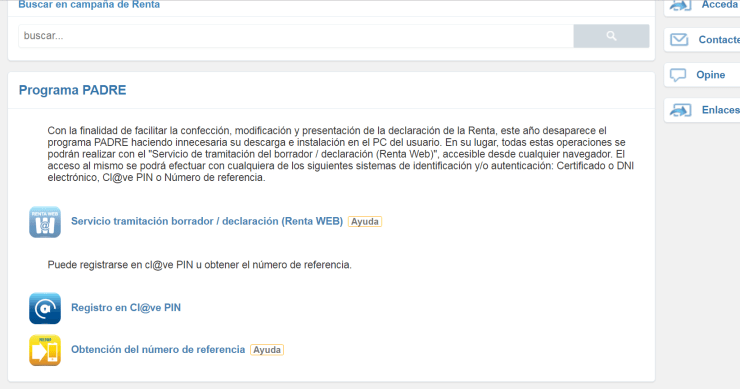740x389 pixels.
Task: Open Ayuda next to número de referencia
Action: tap(267, 350)
